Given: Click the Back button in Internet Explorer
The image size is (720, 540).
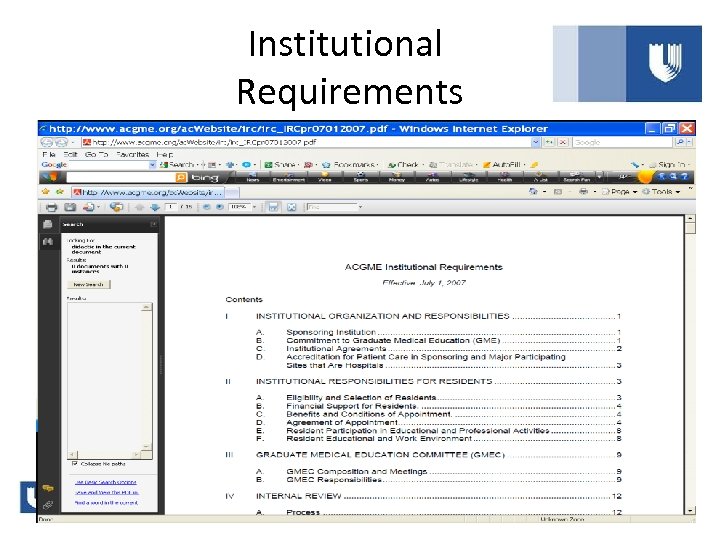Looking at the screenshot, I should (x=47, y=142).
